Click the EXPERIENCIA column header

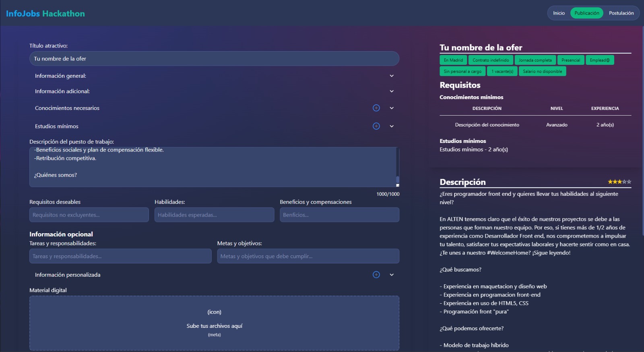pos(605,108)
